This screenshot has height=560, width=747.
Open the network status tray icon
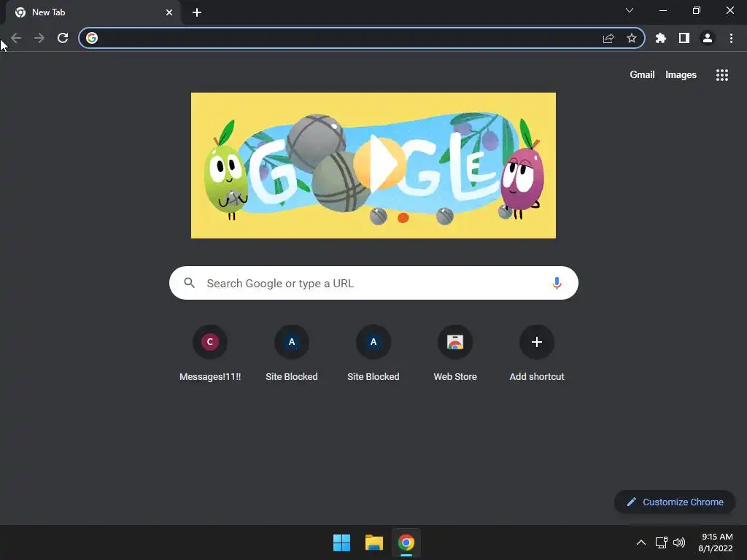(x=661, y=542)
